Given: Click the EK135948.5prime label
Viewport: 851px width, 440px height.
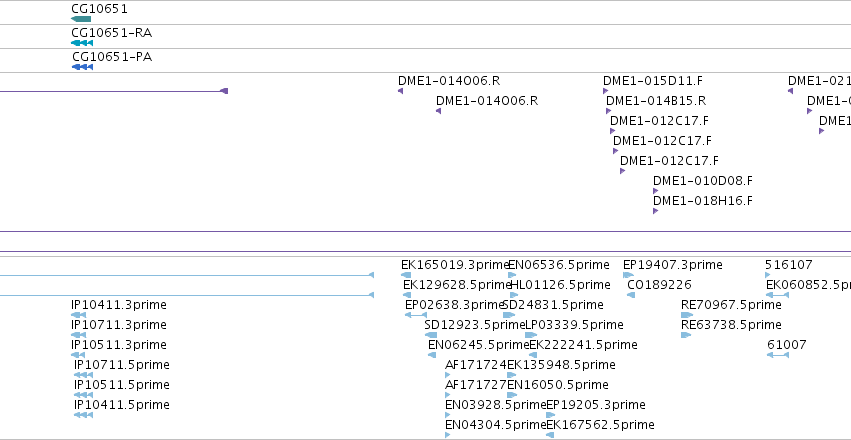Looking at the screenshot, I should [x=561, y=365].
